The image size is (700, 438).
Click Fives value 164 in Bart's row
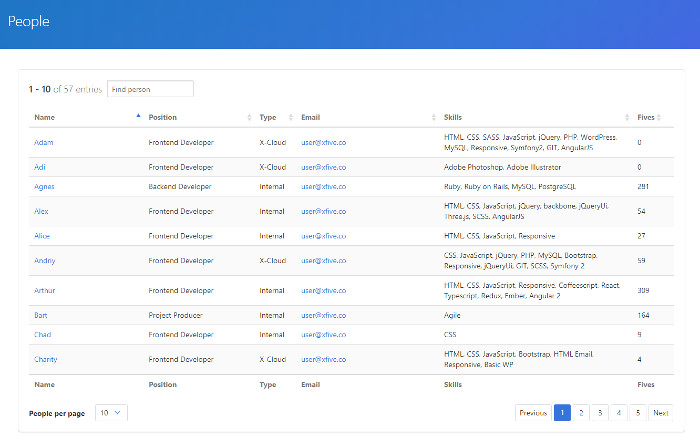click(643, 315)
